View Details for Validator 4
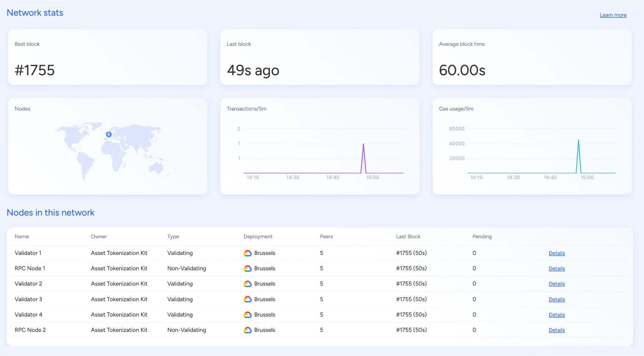The width and height of the screenshot is (644, 356). pyautogui.click(x=556, y=314)
